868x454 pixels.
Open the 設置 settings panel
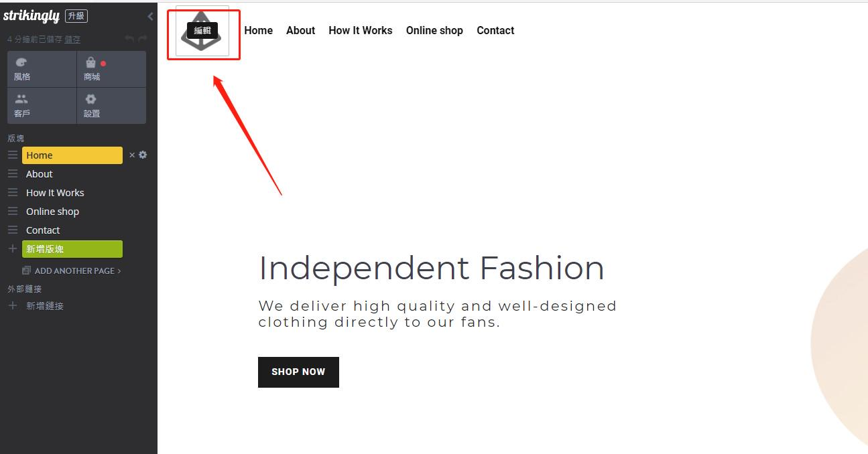point(111,106)
